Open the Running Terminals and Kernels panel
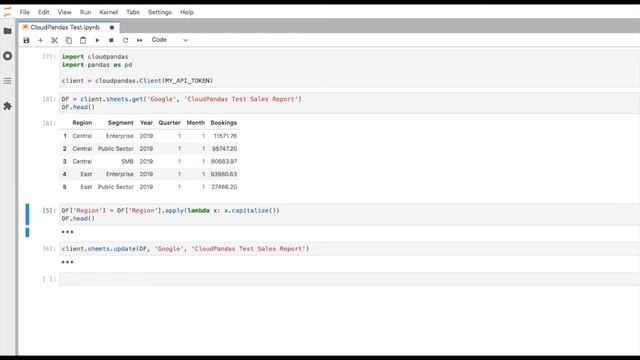 pos(7,56)
